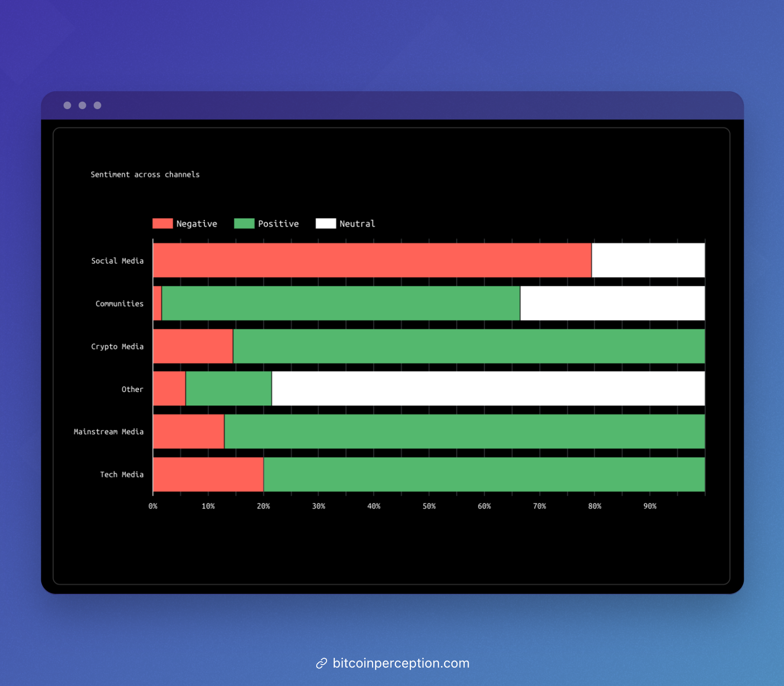Click the white Neutral legend swatch

click(326, 224)
